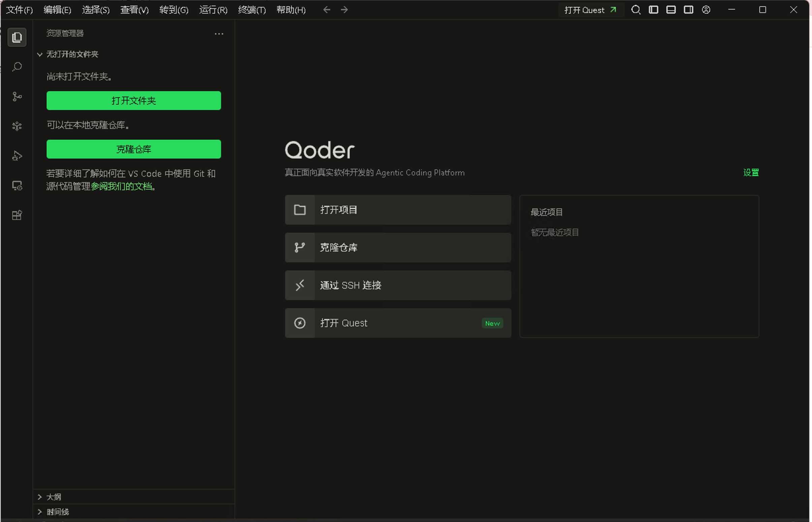Open the Explorer view in the activity bar

[17, 37]
